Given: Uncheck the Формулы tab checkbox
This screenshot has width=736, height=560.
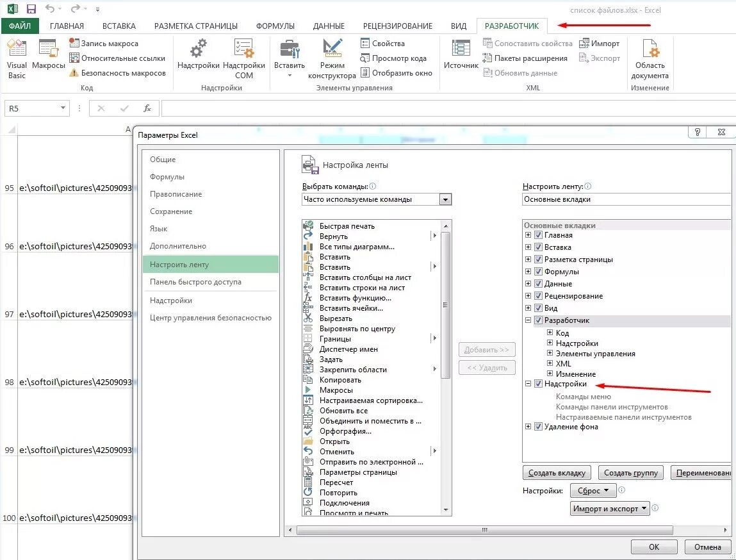Looking at the screenshot, I should pyautogui.click(x=538, y=272).
